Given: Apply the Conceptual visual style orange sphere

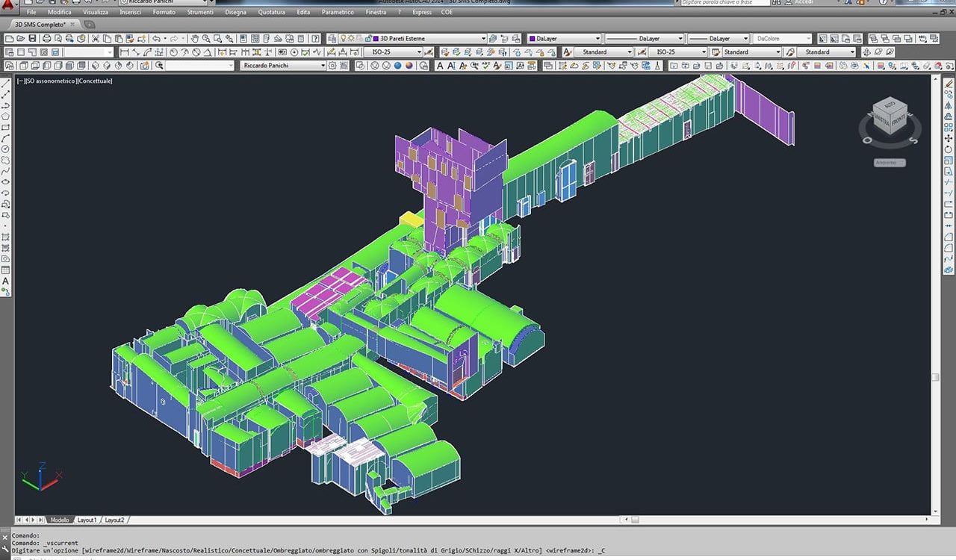Looking at the screenshot, I should (410, 66).
